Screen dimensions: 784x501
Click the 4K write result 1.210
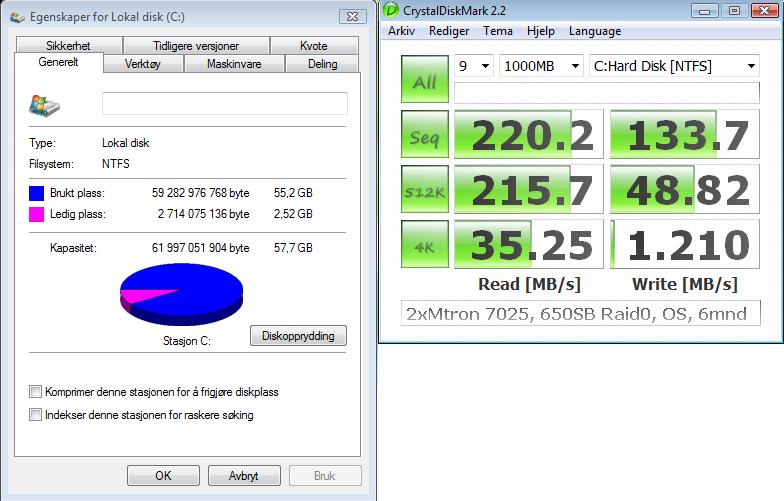(685, 244)
